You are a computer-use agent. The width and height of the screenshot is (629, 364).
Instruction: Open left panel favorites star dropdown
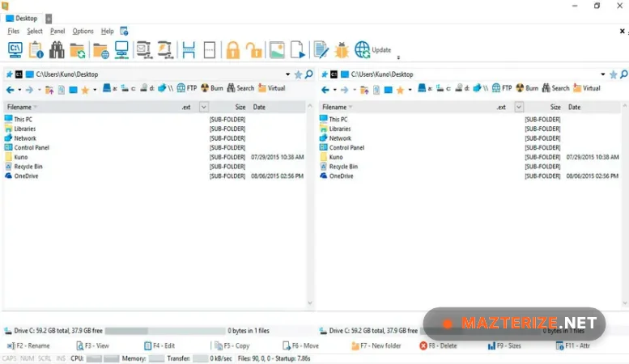(95, 90)
